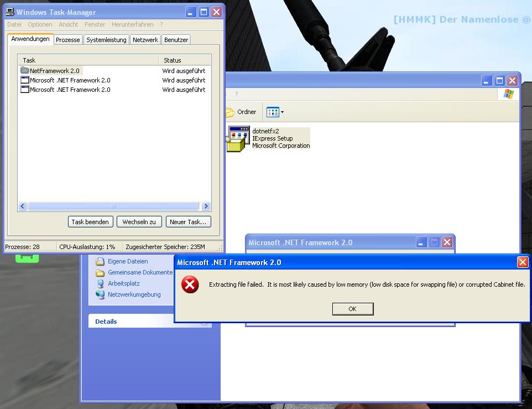532x409 pixels.
Task: Minimize the Explorer window
Action: coord(487,80)
